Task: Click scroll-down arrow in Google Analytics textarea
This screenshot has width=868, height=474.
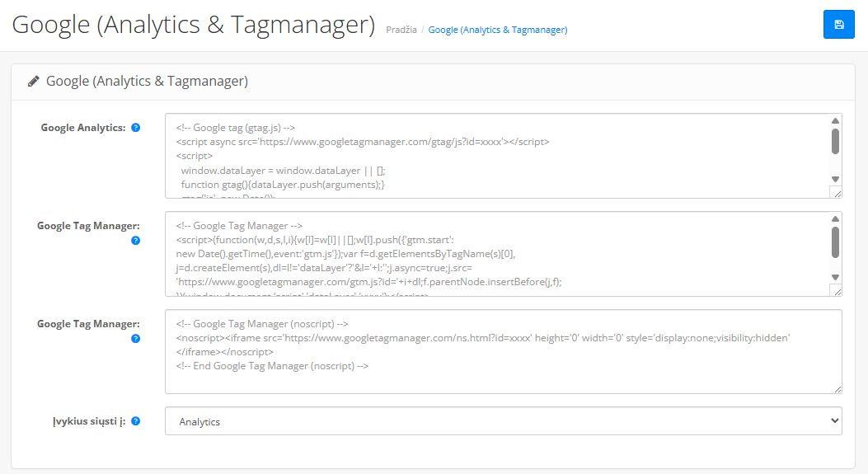Action: pos(835,180)
